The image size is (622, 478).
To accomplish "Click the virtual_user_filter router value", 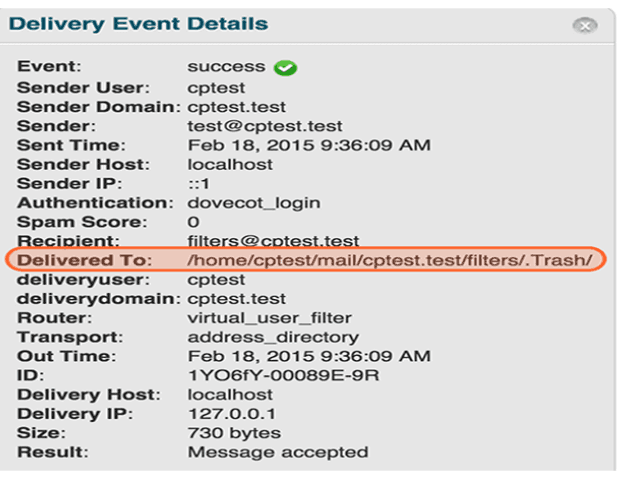I will [257, 318].
